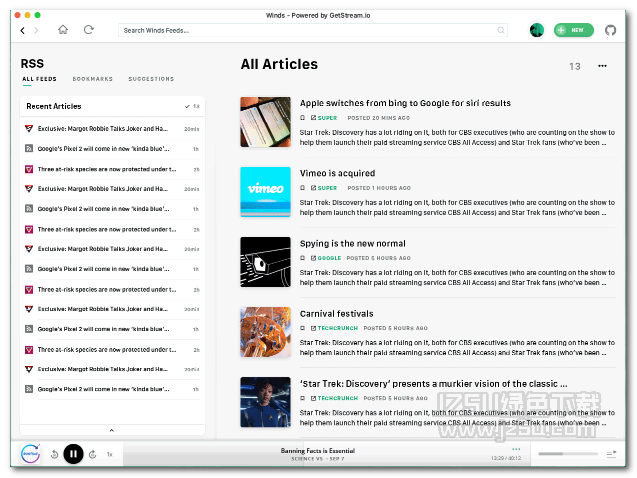Click the refresh icon
The image size is (637, 478).
[x=89, y=30]
